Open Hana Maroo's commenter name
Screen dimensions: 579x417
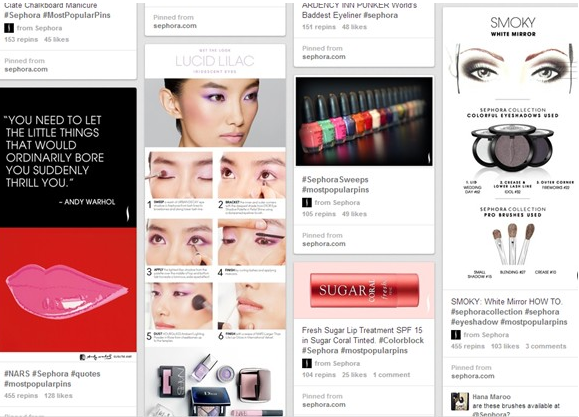(491, 397)
